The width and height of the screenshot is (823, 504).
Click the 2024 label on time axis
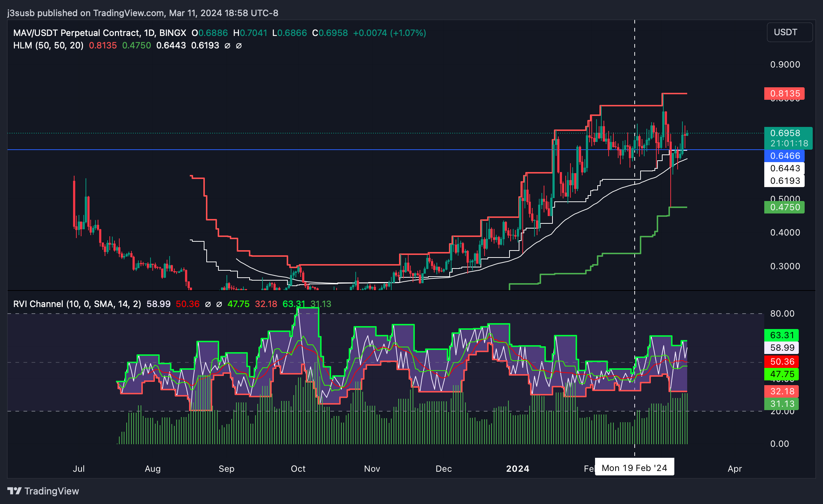coord(518,469)
